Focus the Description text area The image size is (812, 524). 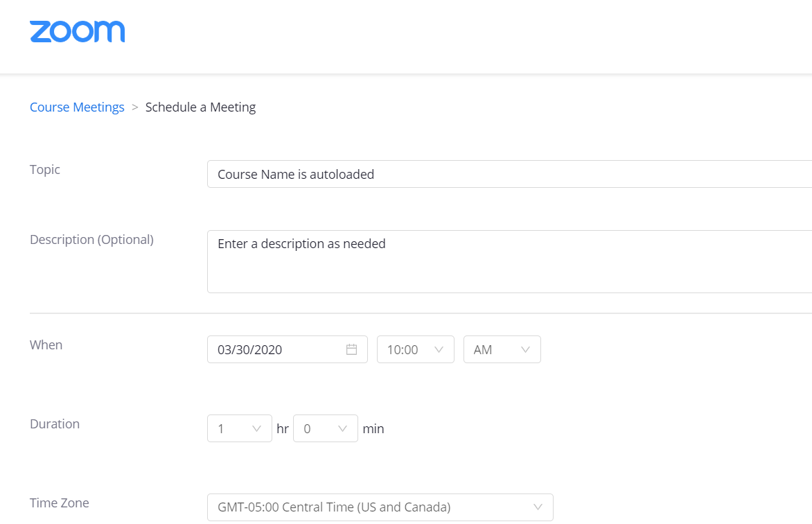tap(509, 262)
